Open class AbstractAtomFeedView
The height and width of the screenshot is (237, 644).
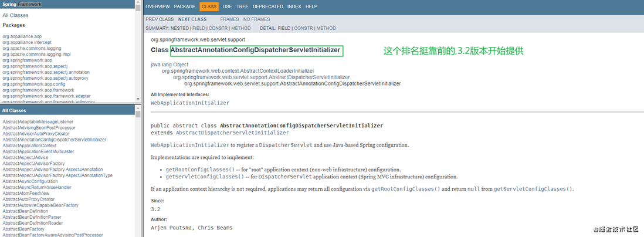[x=26, y=194]
